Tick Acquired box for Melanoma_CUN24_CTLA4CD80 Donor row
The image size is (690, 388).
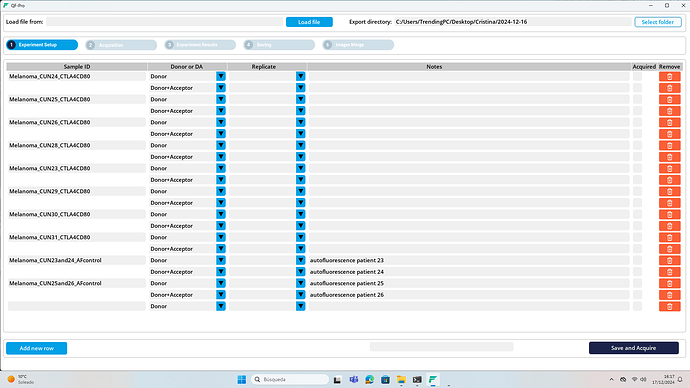(637, 77)
